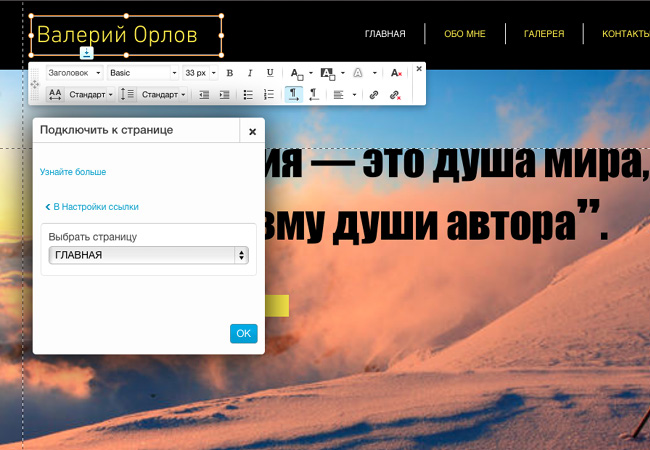Open the highlight color dropdown arrow

click(342, 73)
